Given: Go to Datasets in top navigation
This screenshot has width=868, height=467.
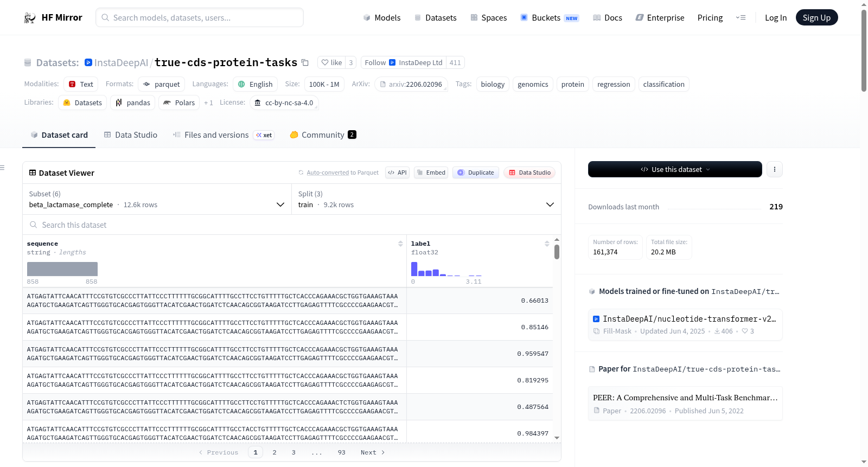Looking at the screenshot, I should 435,18.
